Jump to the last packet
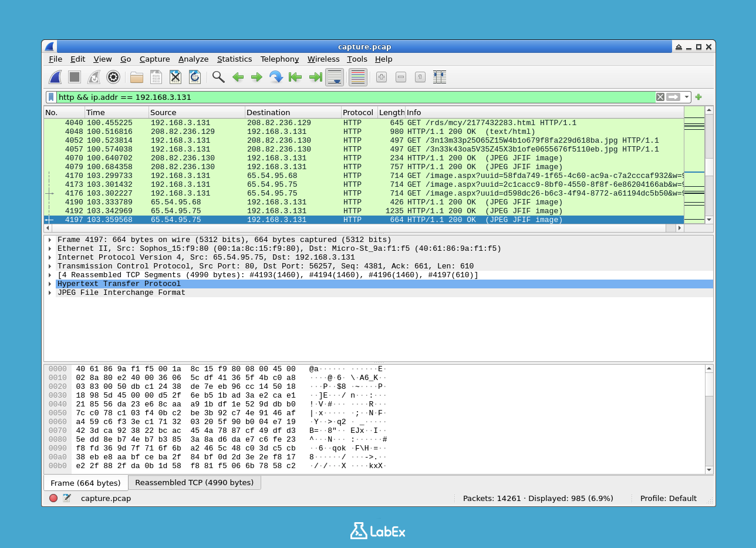Viewport: 756px width, 548px height. click(315, 77)
